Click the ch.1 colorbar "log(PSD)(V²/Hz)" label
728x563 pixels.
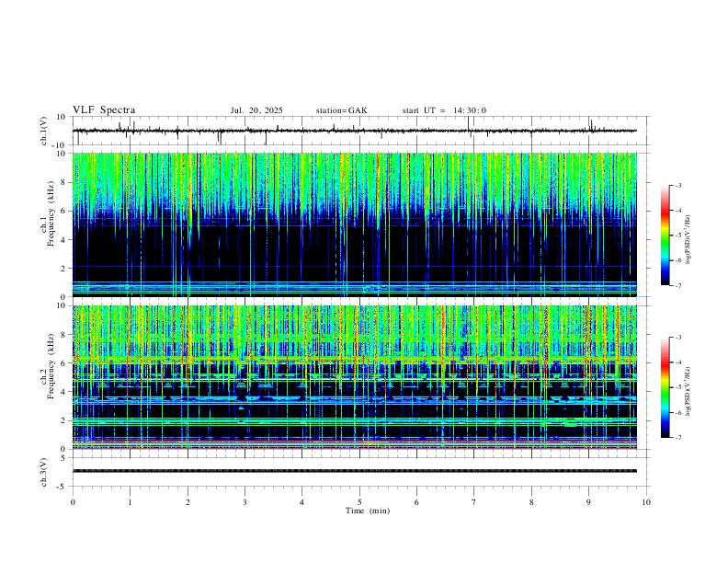coord(688,239)
